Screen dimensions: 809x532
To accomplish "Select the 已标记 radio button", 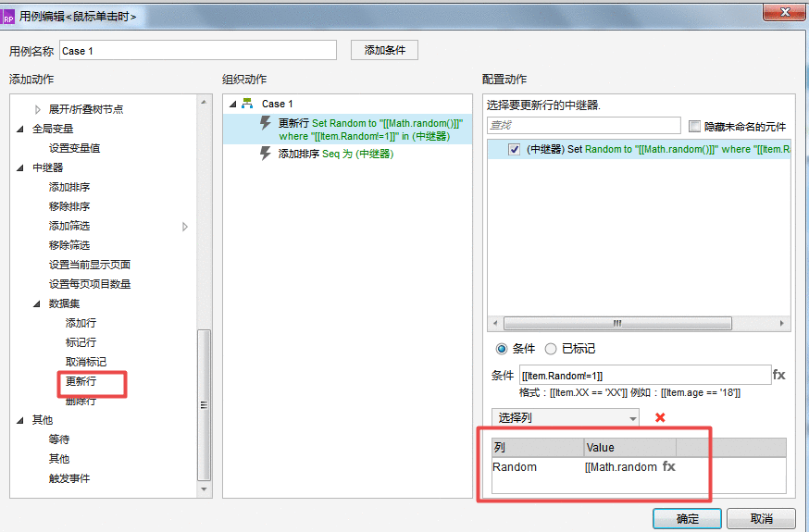I will point(551,349).
